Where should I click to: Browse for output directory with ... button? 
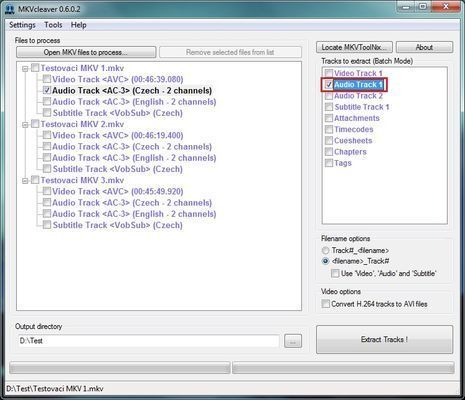point(293,341)
